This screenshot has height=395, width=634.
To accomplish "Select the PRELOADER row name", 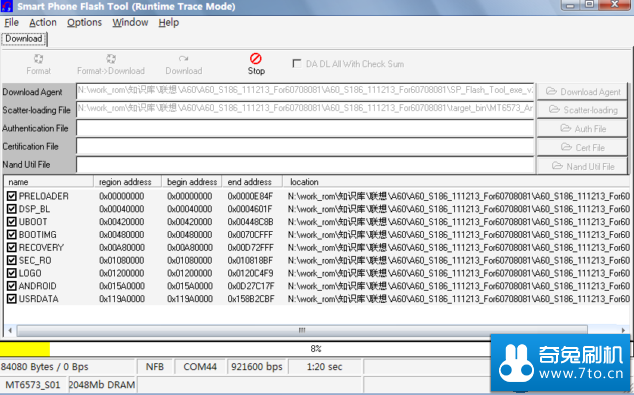I will [43, 196].
